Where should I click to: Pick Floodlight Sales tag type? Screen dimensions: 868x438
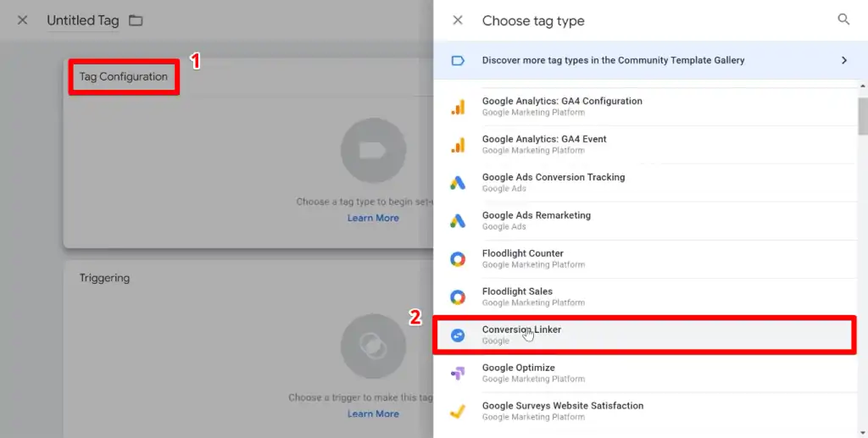(645, 297)
